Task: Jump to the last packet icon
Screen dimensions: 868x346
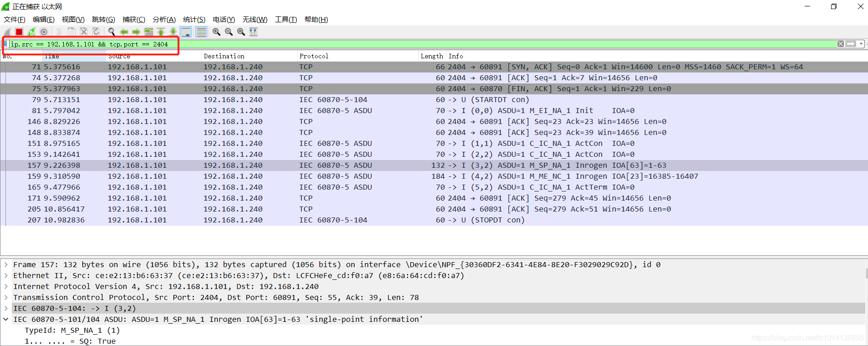Action: click(173, 32)
